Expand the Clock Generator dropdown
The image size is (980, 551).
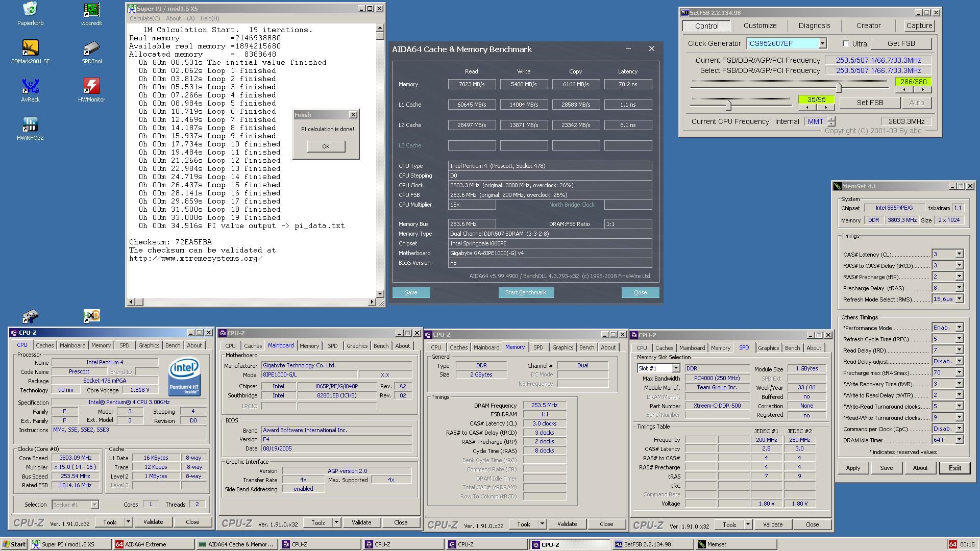tap(822, 44)
